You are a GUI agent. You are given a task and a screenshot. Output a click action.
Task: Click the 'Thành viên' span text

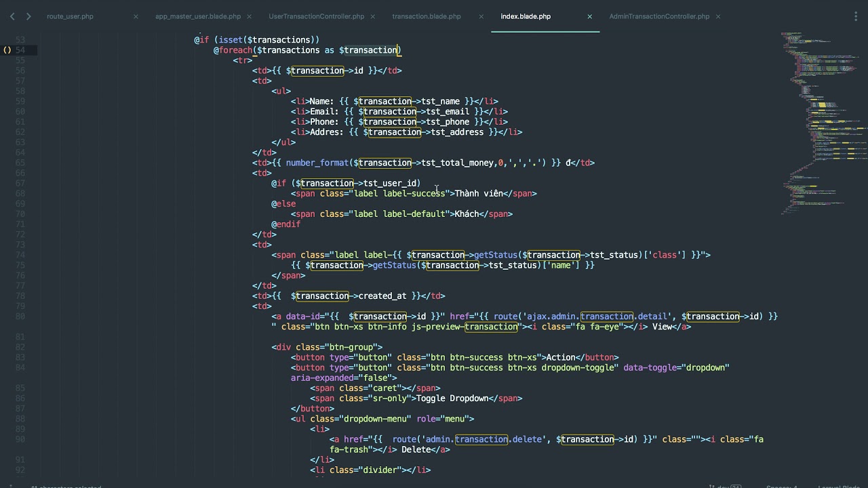(479, 193)
